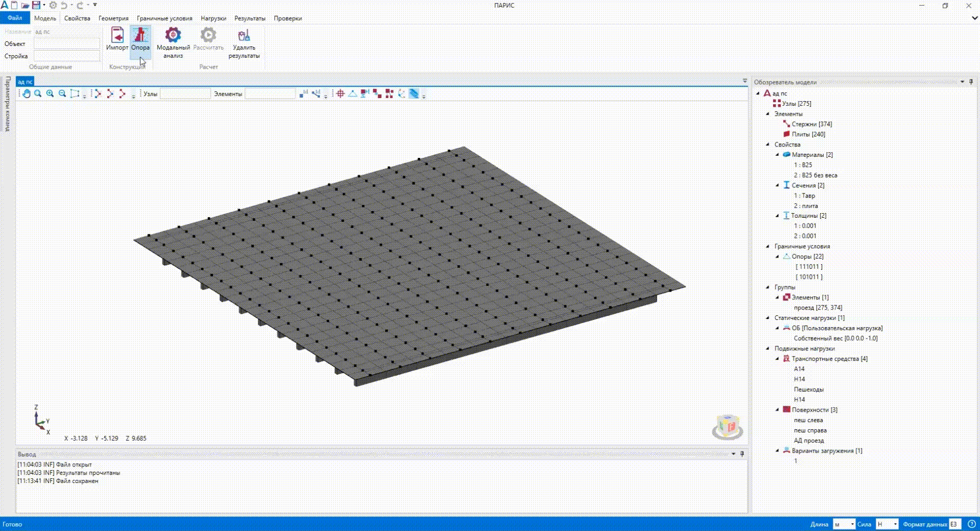
Task: Collapse the Опоры [22] tree node
Action: [x=777, y=256]
